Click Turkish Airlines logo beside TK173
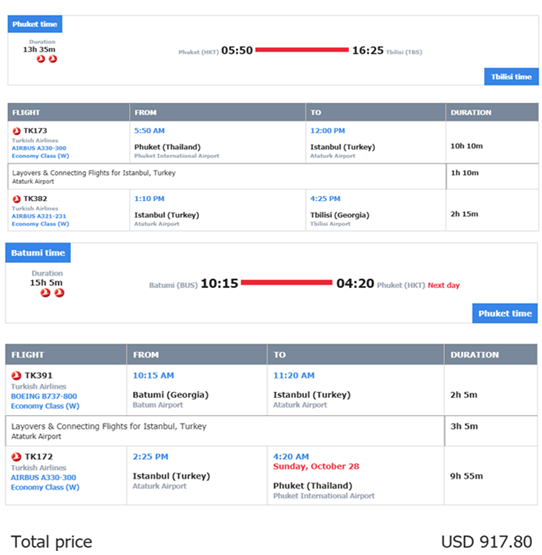 click(16, 131)
